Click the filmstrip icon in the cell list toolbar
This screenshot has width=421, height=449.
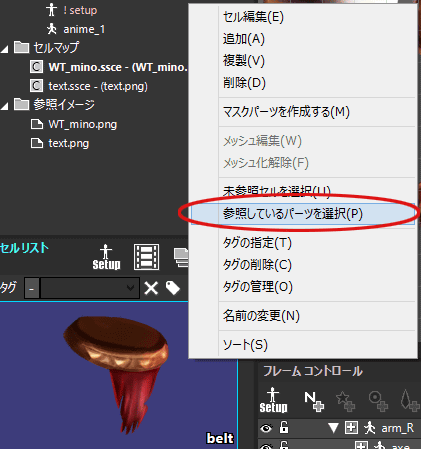point(146,257)
